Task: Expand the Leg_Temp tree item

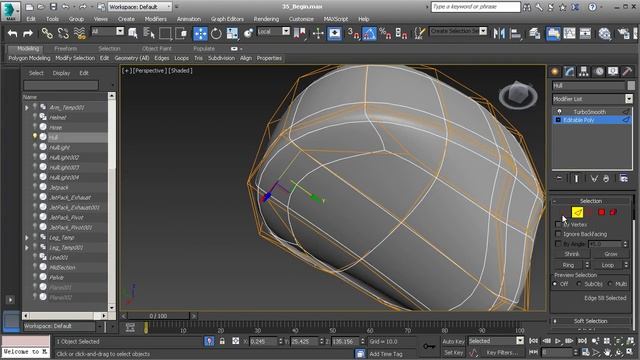Action: pyautogui.click(x=27, y=238)
